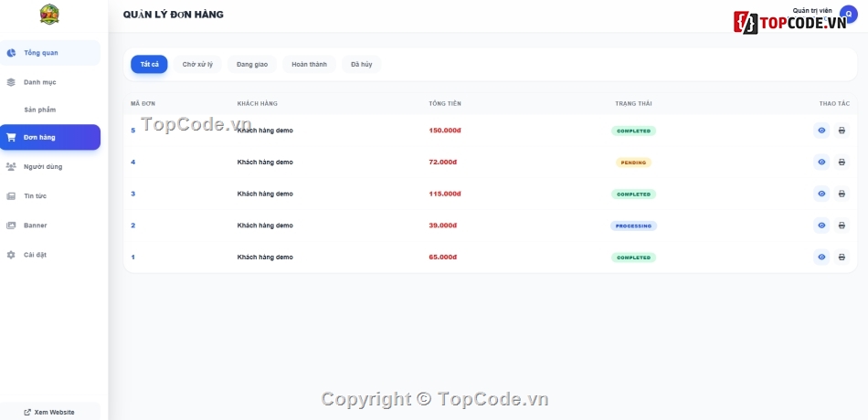Click PENDING status badge of order 4
This screenshot has width=868, height=420.
(633, 163)
